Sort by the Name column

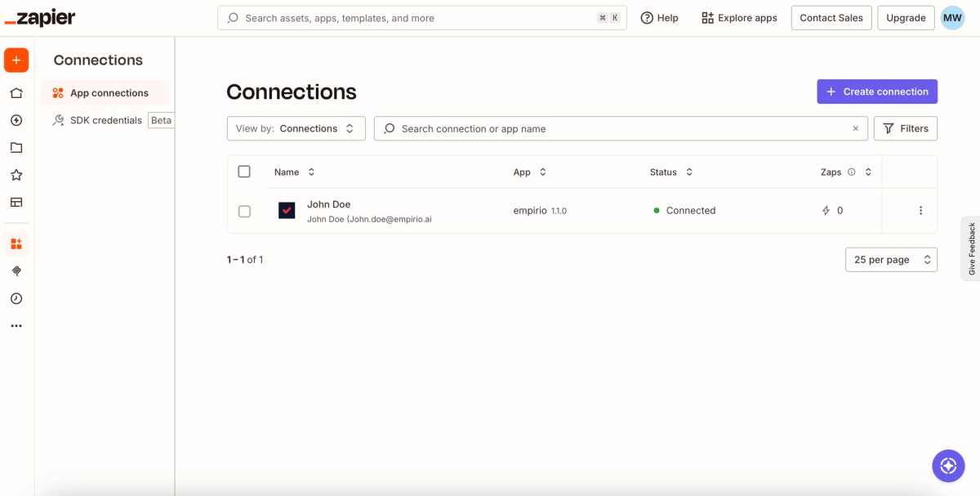(295, 172)
